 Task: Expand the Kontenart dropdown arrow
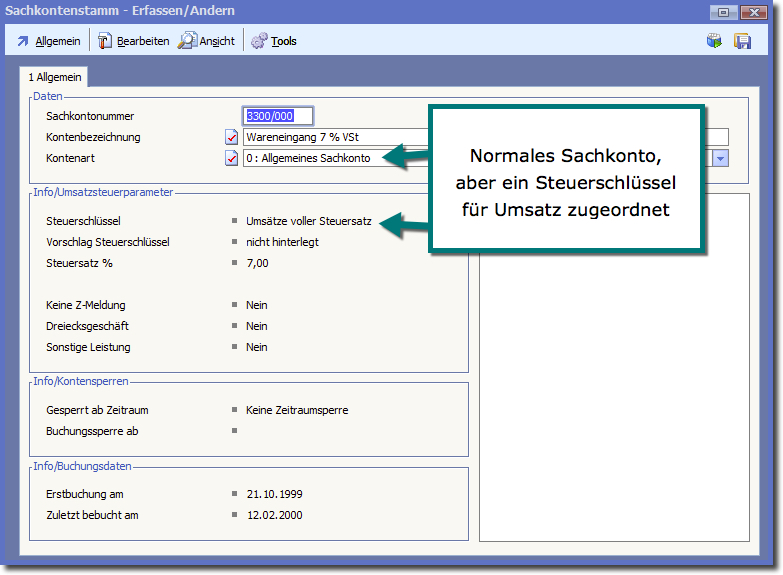(x=720, y=158)
